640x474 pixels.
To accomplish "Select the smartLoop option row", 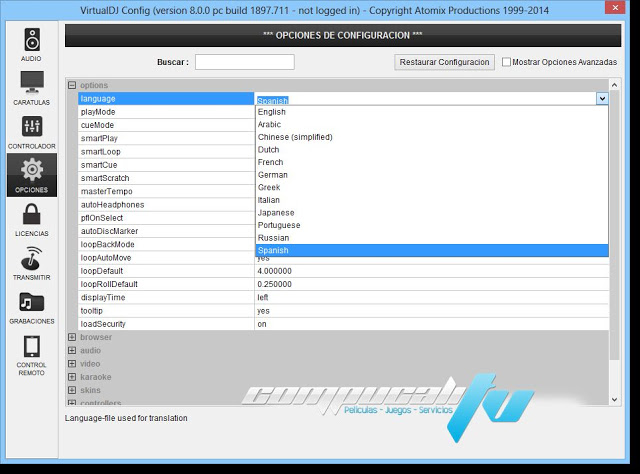I will [x=166, y=151].
